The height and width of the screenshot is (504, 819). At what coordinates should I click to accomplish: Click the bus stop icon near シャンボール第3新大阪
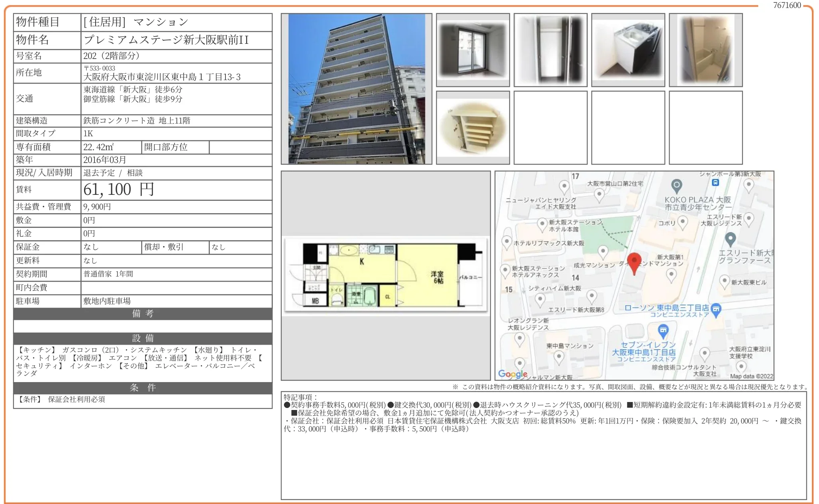click(715, 183)
